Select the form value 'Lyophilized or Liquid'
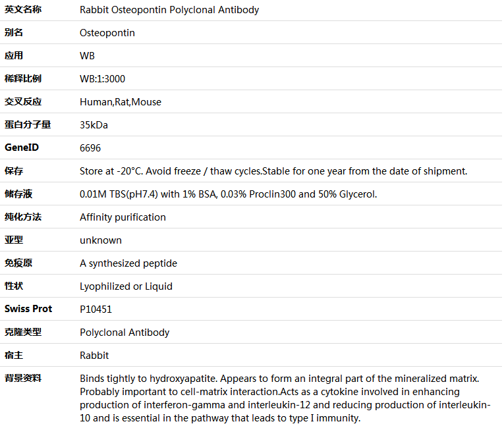Screen dimensions: 504x428 [126, 286]
